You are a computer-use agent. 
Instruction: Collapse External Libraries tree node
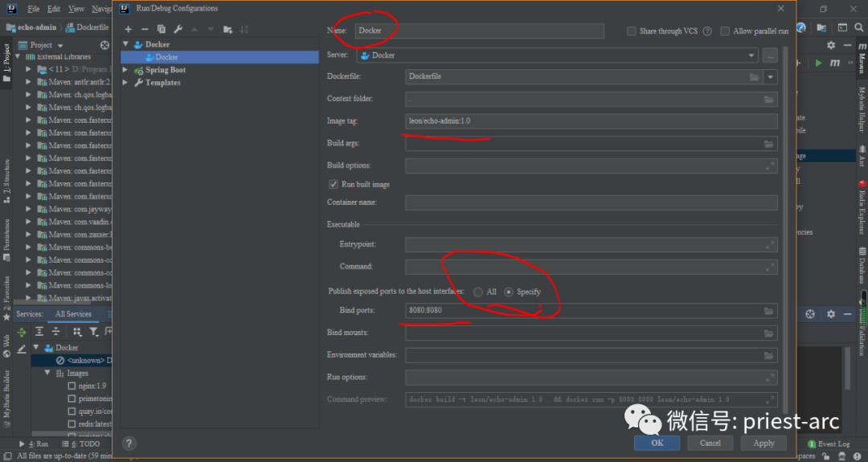(18, 56)
